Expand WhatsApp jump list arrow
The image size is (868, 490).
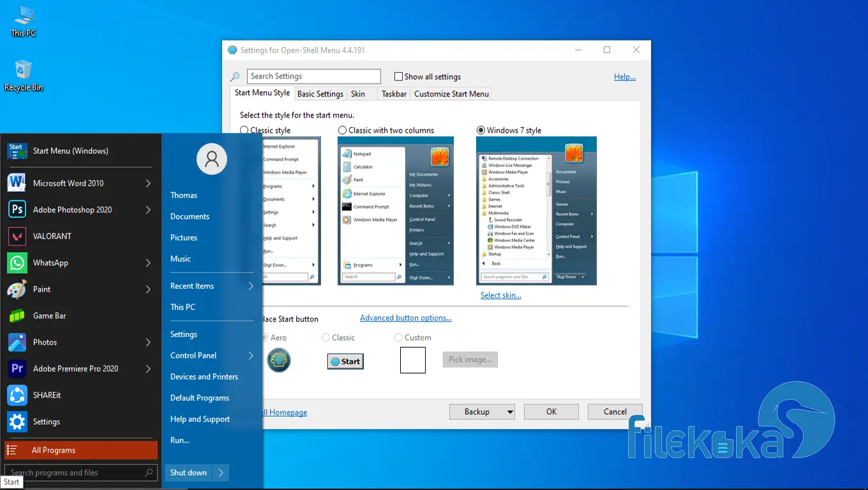coord(148,263)
